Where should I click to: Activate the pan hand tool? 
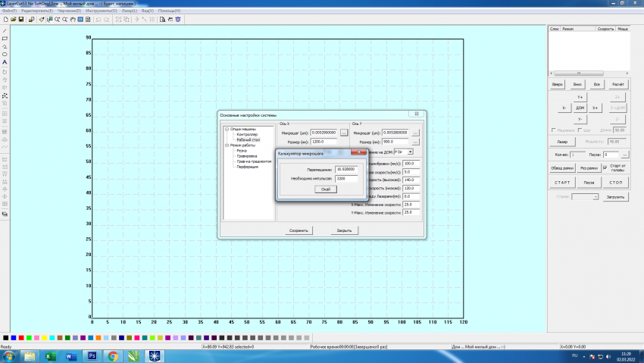(73, 19)
